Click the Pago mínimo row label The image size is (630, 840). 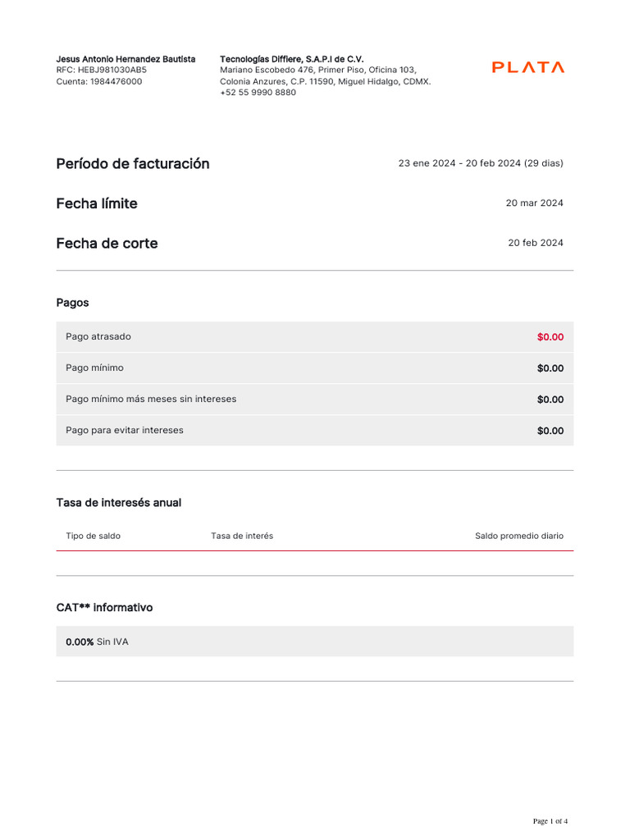(x=94, y=367)
